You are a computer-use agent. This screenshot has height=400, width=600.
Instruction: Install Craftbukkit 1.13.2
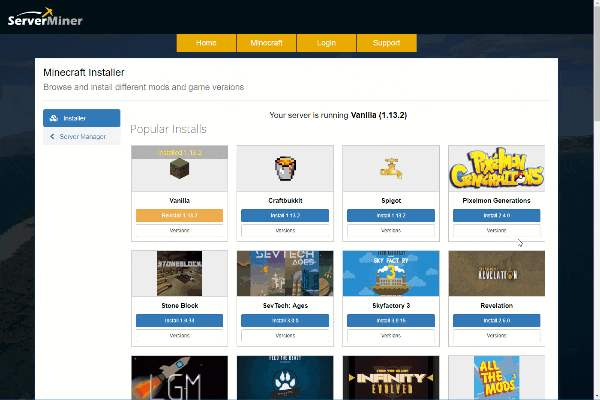[x=285, y=216]
